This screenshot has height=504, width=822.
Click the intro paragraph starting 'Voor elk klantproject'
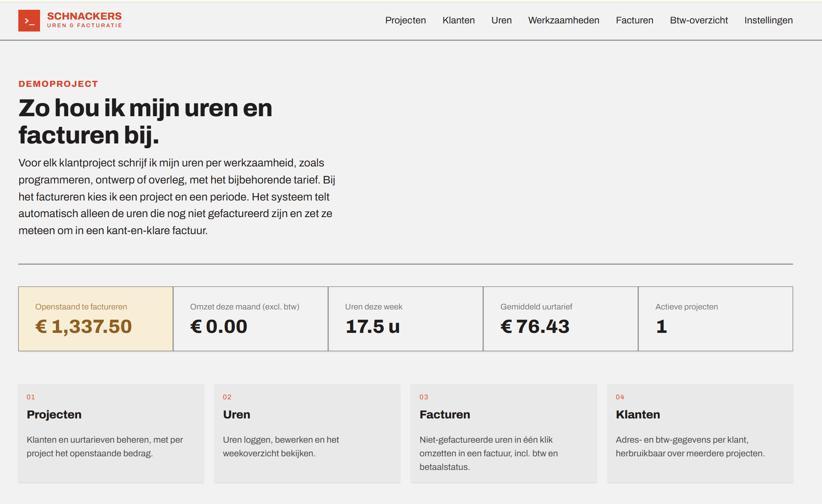pyautogui.click(x=177, y=197)
